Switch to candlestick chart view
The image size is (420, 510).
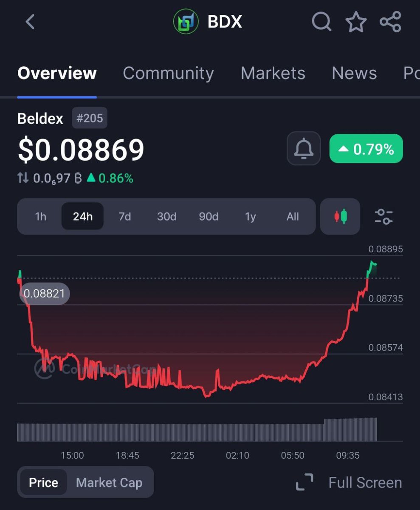tap(340, 216)
